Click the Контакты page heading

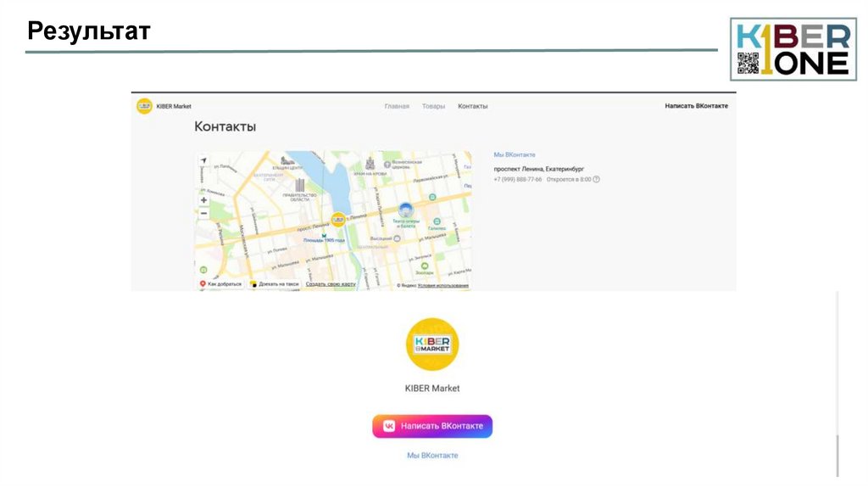225,127
